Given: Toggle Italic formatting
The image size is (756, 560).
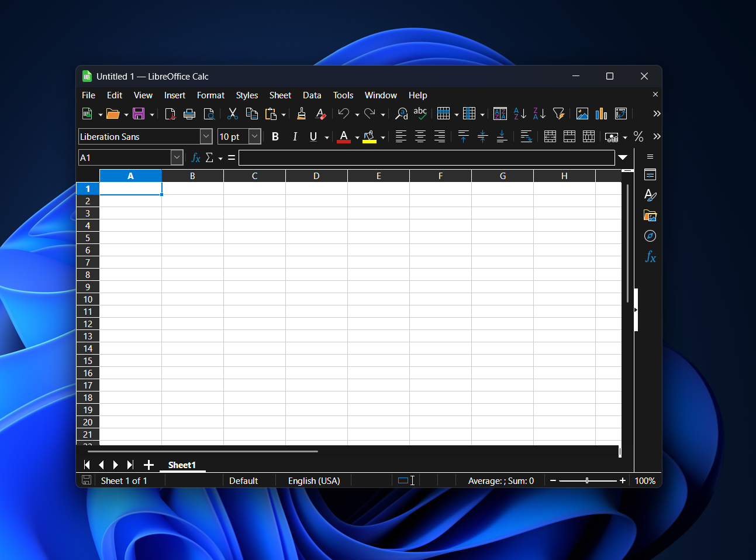Looking at the screenshot, I should click(x=295, y=136).
